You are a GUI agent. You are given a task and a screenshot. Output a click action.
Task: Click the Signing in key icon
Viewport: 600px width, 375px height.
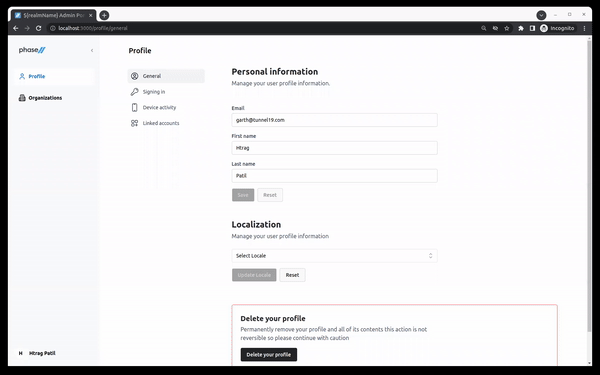134,92
